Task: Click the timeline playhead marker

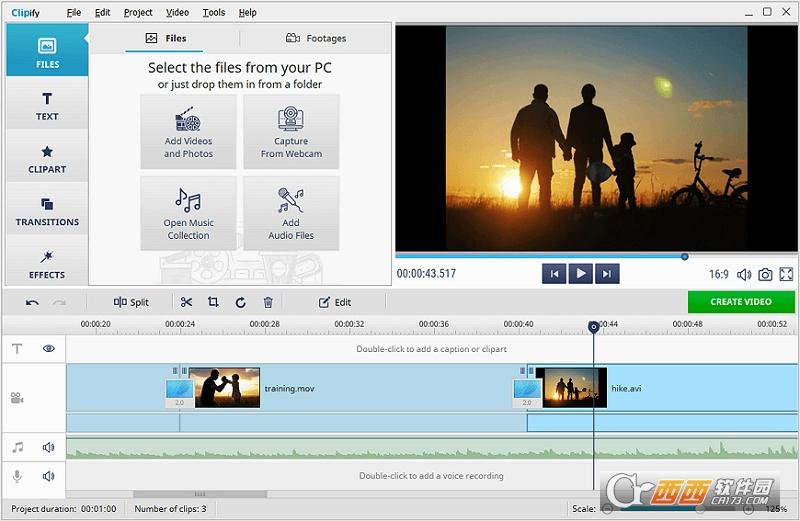Action: click(x=593, y=327)
